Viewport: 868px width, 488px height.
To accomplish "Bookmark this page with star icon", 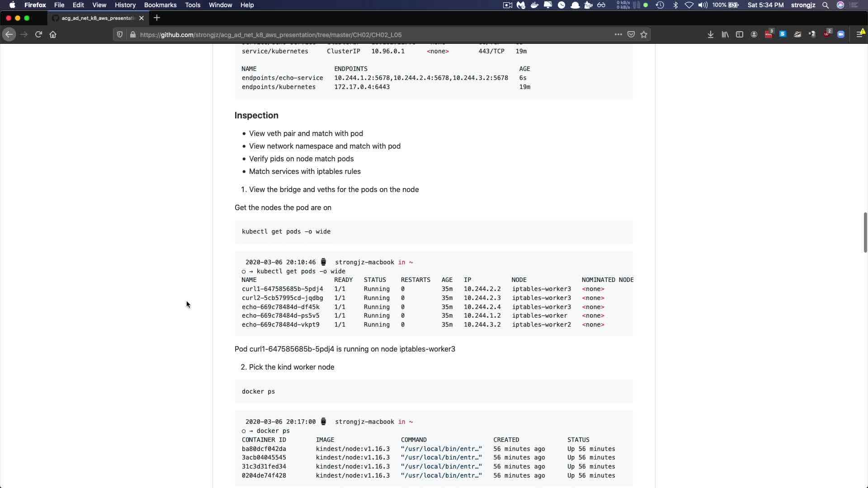I will (x=644, y=34).
